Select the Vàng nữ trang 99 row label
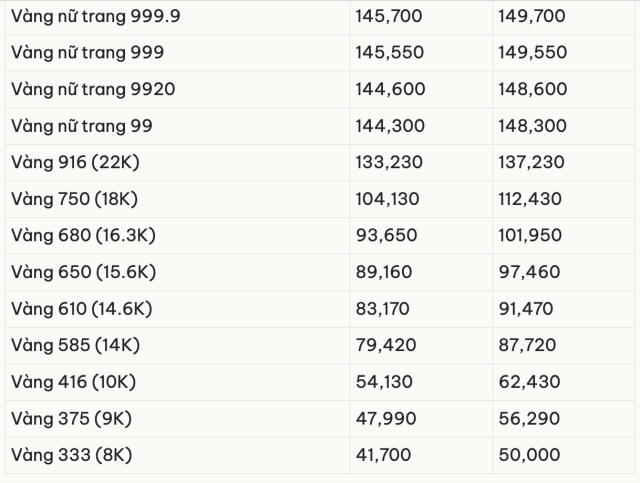The height and width of the screenshot is (483, 640). 82,126
